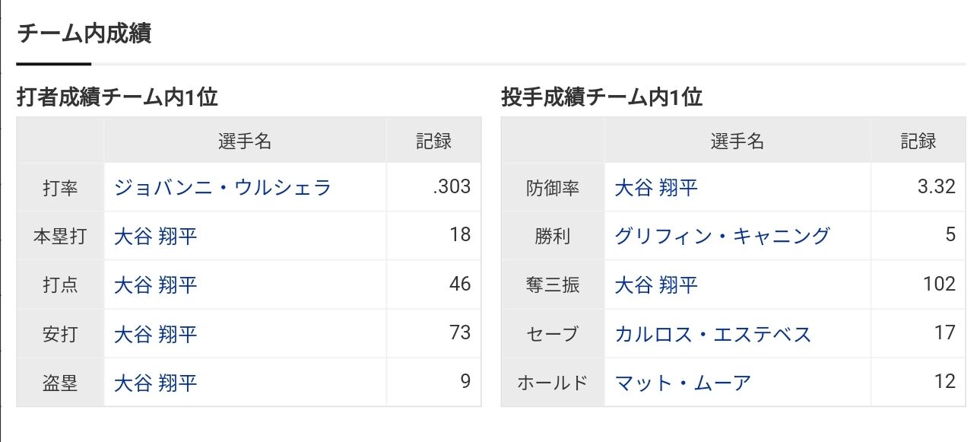Open 大谷 翔平 link in 安打 row
Image resolution: width=980 pixels, height=442 pixels.
click(156, 333)
